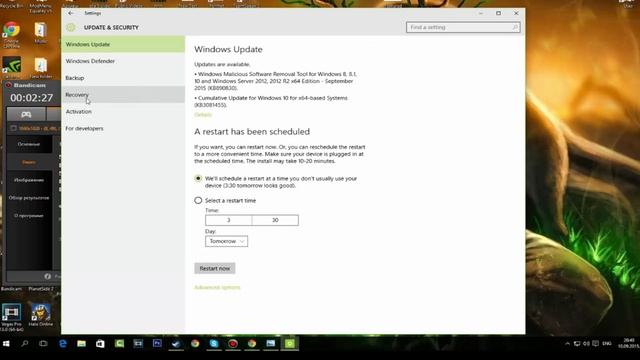
Task: Select the Recycle Bin desktop icon
Action: click(x=11, y=5)
